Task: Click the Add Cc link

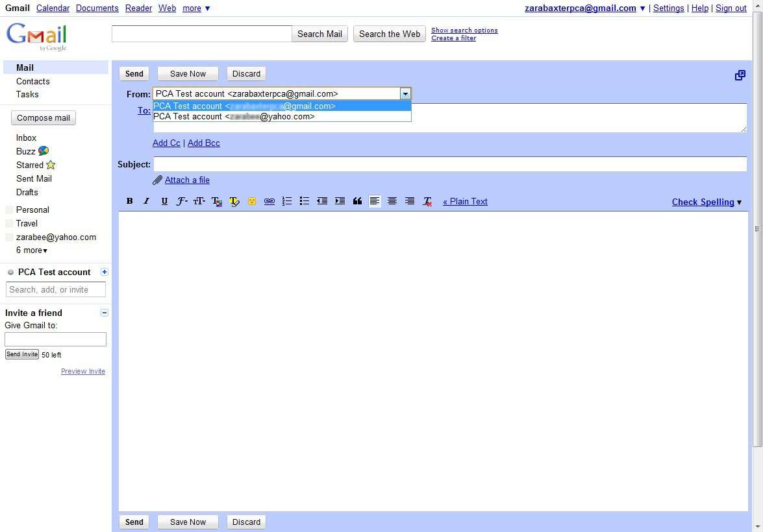Action: (x=166, y=143)
